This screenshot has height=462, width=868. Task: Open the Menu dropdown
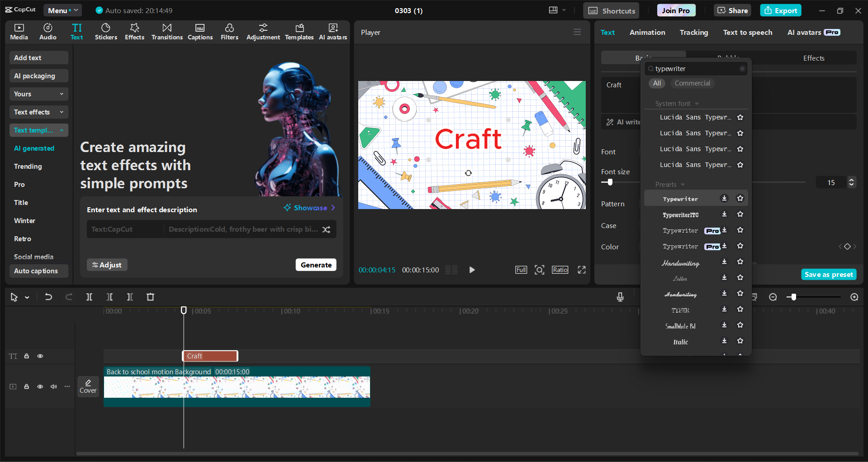point(62,10)
